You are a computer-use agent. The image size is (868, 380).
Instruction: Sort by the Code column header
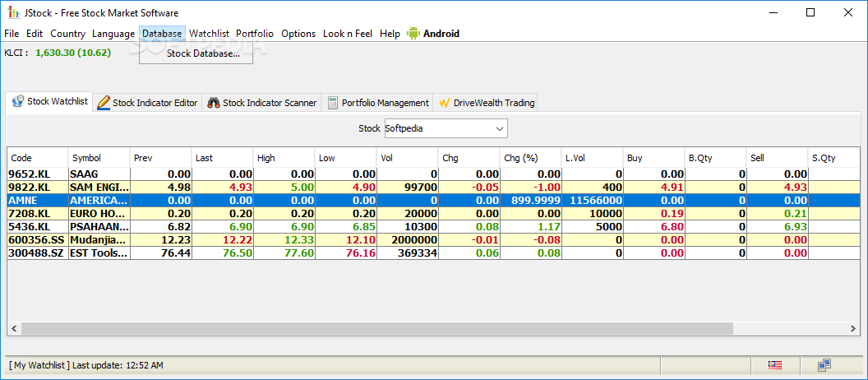pyautogui.click(x=38, y=158)
